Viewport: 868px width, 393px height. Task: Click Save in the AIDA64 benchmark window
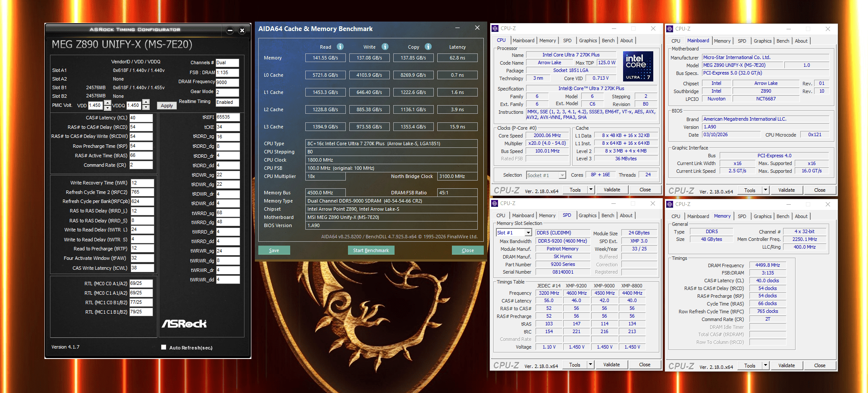(x=274, y=250)
